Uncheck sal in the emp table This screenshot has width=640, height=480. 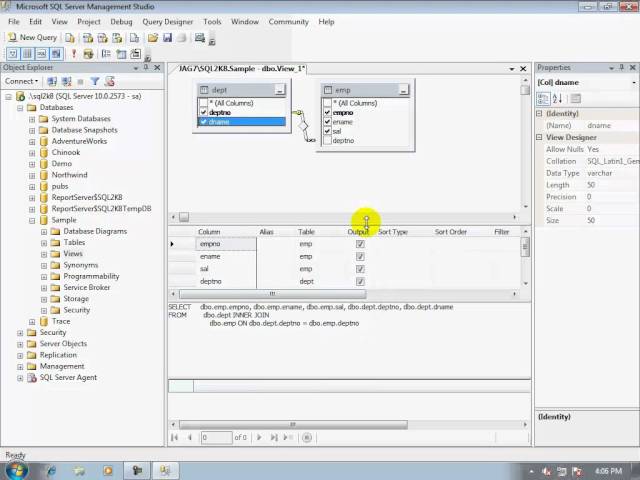pos(327,131)
